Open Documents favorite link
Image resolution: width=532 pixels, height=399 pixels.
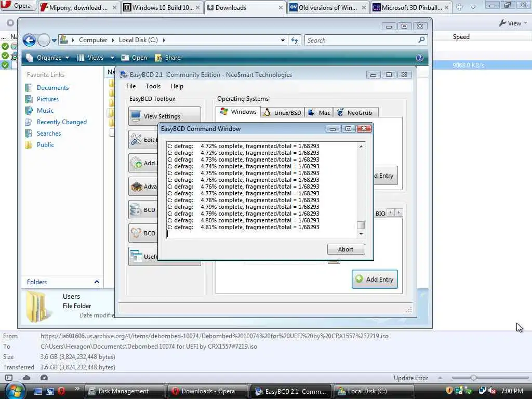(52, 87)
